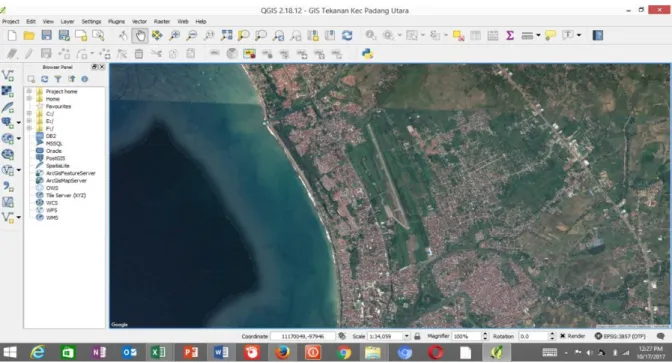This screenshot has width=672, height=363.
Task: Open the Scale dropdown arrow
Action: (x=406, y=336)
